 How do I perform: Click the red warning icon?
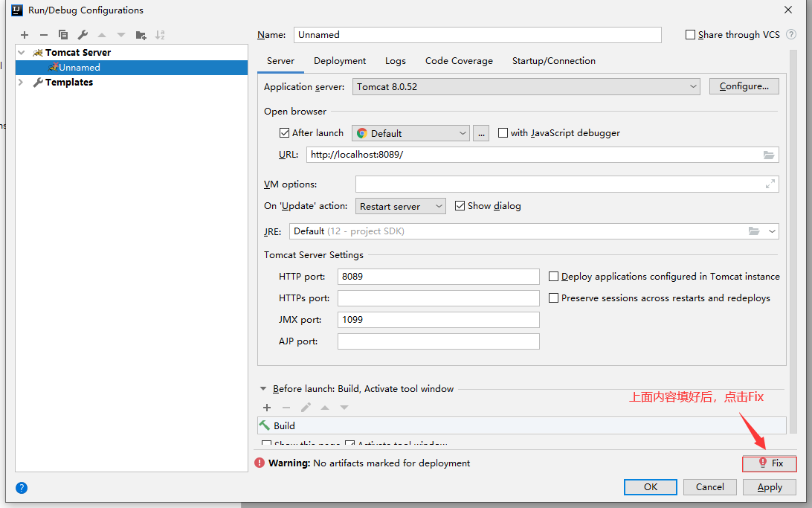click(260, 463)
